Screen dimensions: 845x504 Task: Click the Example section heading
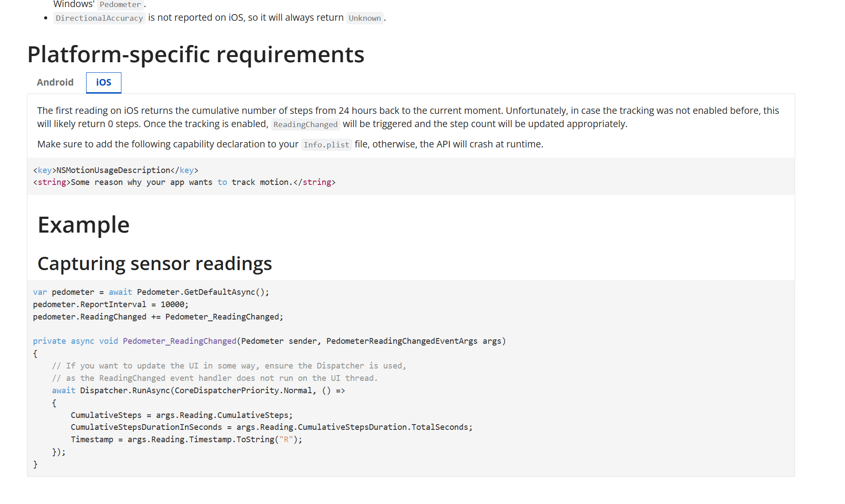point(83,225)
